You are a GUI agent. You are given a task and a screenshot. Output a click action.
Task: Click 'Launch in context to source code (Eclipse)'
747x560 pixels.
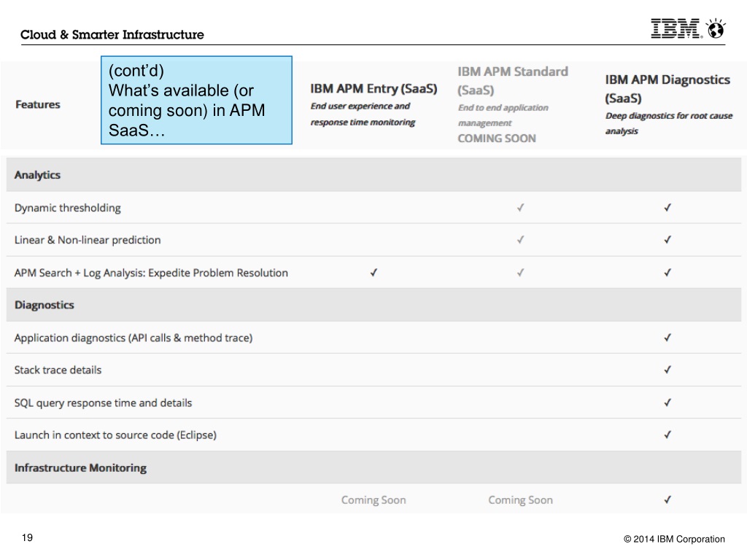point(115,435)
